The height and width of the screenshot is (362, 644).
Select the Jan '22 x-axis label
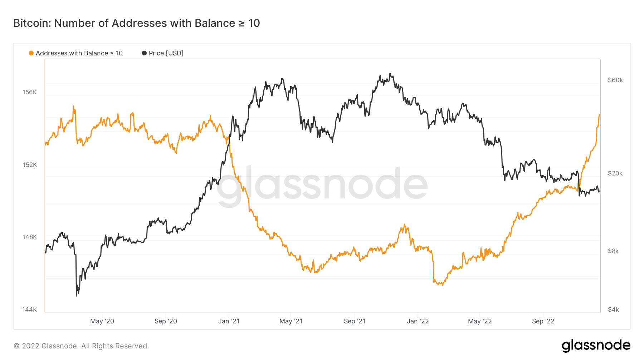click(418, 321)
